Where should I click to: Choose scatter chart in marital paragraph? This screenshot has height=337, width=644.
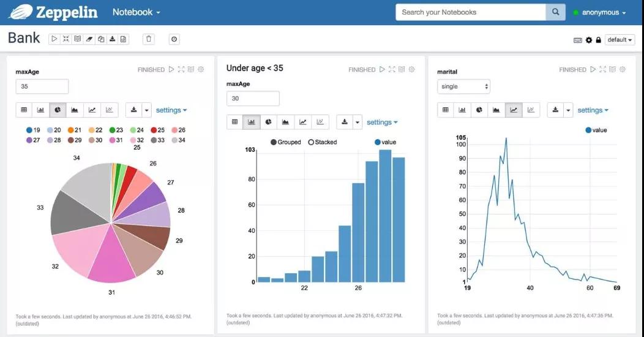point(531,110)
